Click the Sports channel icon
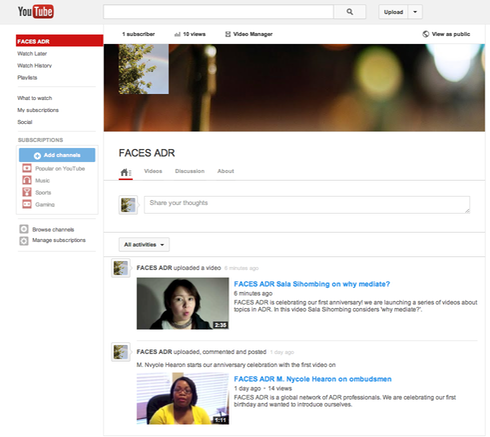The height and width of the screenshot is (437, 490). [27, 192]
